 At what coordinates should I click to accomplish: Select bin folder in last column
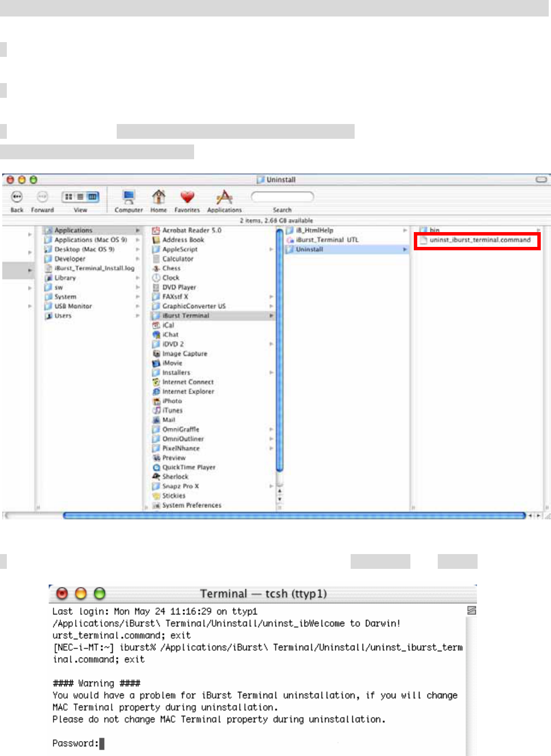(x=480, y=230)
